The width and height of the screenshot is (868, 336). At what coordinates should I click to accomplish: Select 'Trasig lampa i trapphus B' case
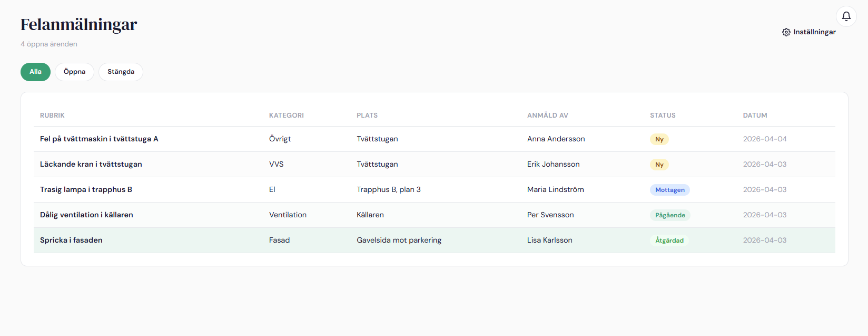click(x=86, y=190)
